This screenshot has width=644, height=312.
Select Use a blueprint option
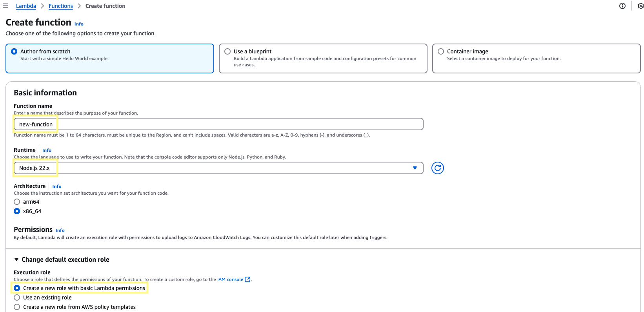point(227,51)
